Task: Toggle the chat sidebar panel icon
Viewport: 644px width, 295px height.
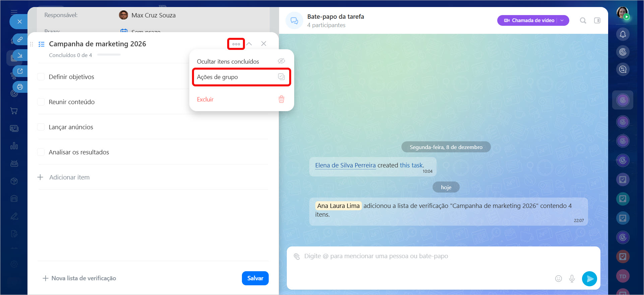Action: pyautogui.click(x=597, y=20)
